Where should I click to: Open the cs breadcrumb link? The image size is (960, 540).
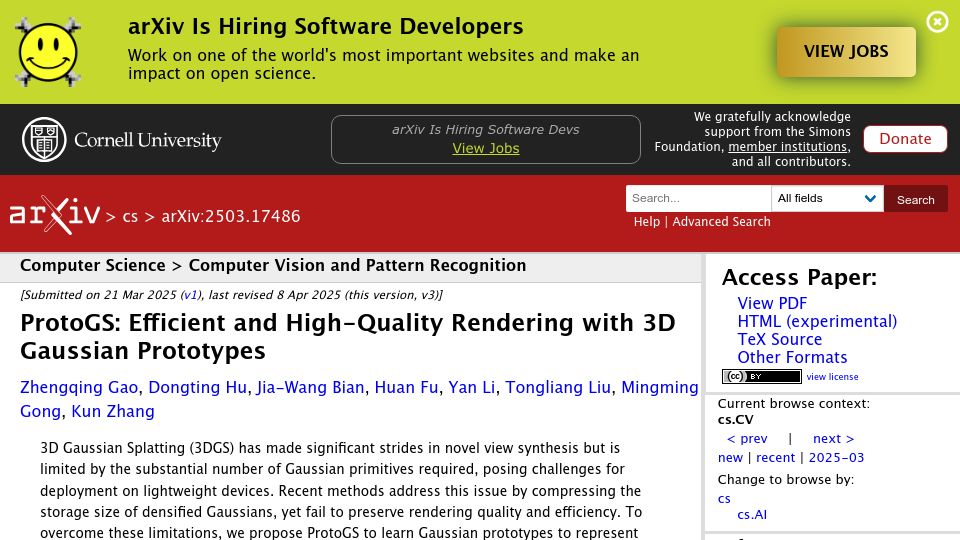tap(130, 216)
